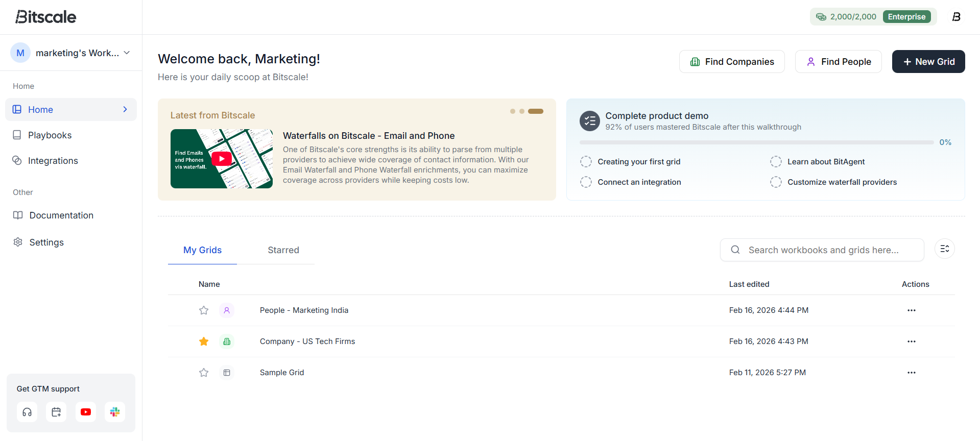
Task: Click the person icon of People - Marketing India
Action: [x=227, y=310]
